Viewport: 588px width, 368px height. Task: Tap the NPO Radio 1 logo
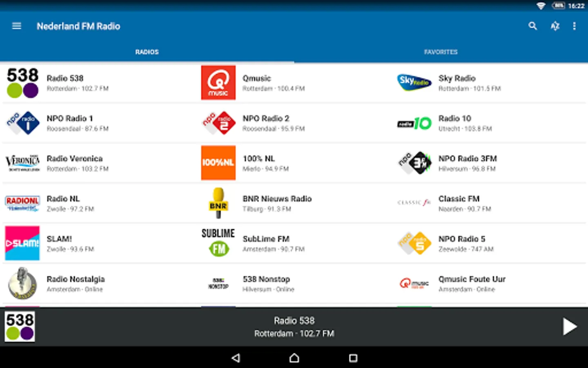(22, 123)
